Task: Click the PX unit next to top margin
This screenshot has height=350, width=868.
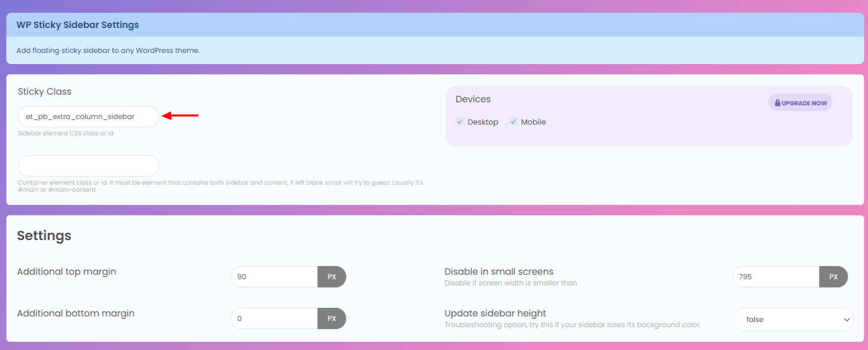Action: click(332, 277)
